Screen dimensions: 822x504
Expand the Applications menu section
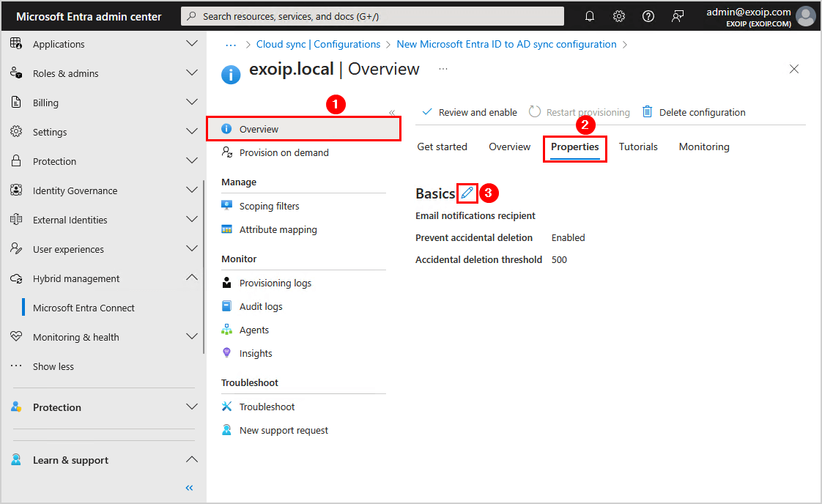[x=192, y=44]
